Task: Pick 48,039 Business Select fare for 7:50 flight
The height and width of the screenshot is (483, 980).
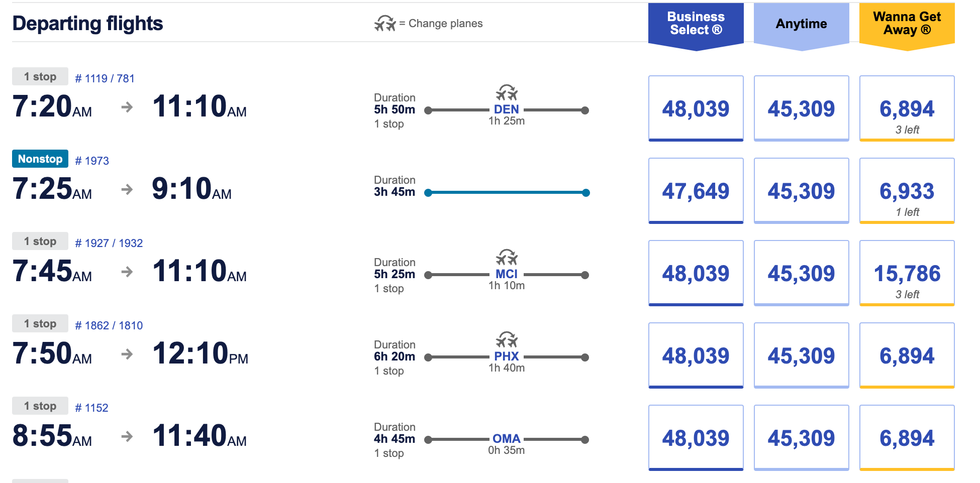Action: [696, 355]
